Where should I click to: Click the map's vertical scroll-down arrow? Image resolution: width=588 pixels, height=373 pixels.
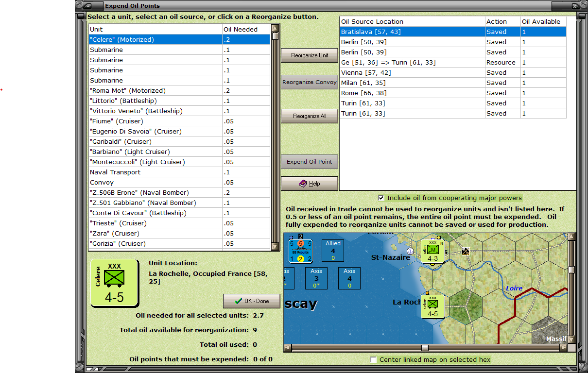[571, 339]
